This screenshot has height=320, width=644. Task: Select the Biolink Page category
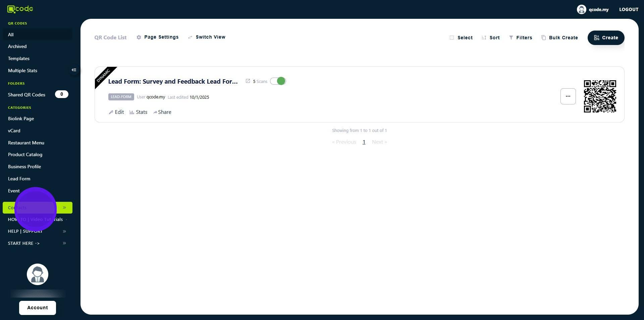click(21, 119)
